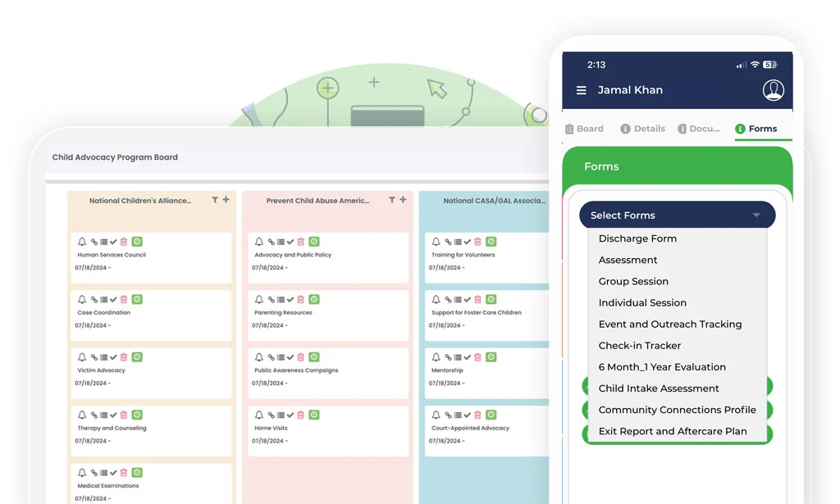Select Event and Outreach Tracking form
This screenshot has width=840, height=504.
pyautogui.click(x=669, y=325)
